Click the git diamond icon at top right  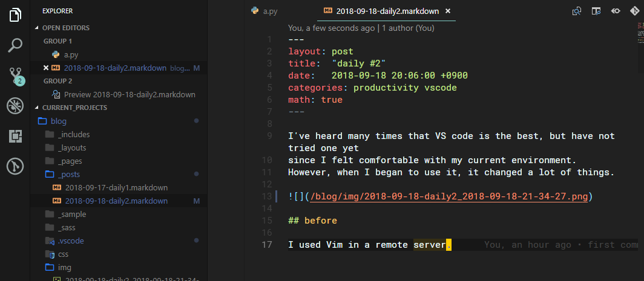(635, 11)
